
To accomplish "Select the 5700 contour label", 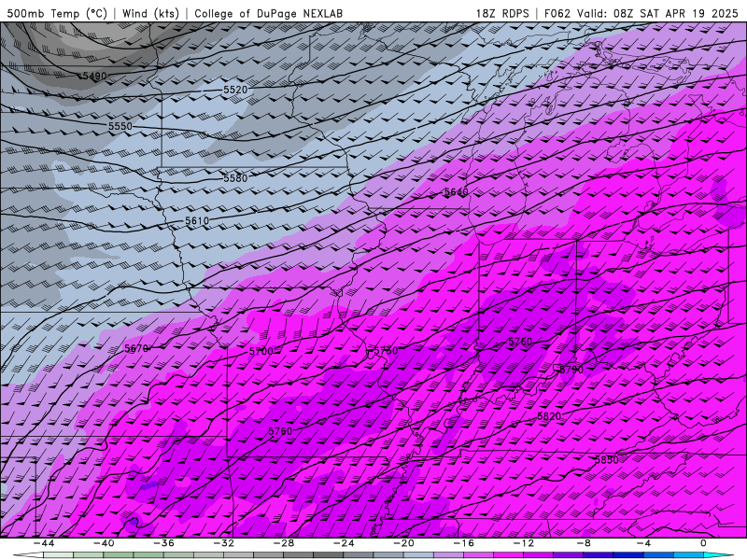I will click(261, 352).
